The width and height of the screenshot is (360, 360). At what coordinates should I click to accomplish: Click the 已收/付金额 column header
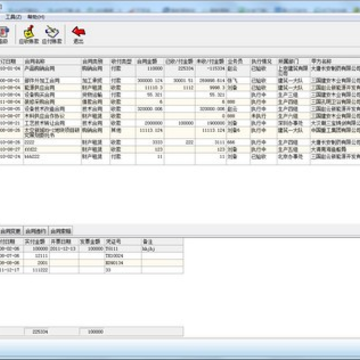[180, 62]
